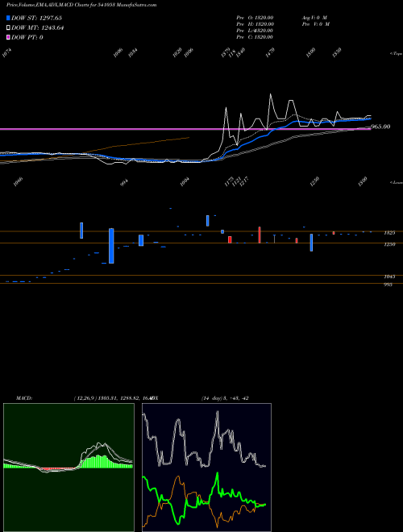This screenshot has height=532, width=403.
Task: Click the 'Pre H: 1320.00' high value
Action: click(255, 24)
